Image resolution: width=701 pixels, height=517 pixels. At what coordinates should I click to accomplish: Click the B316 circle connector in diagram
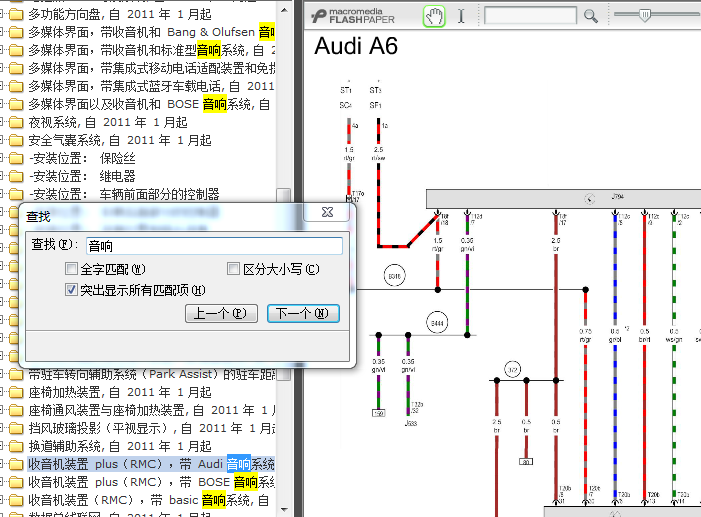(x=394, y=276)
